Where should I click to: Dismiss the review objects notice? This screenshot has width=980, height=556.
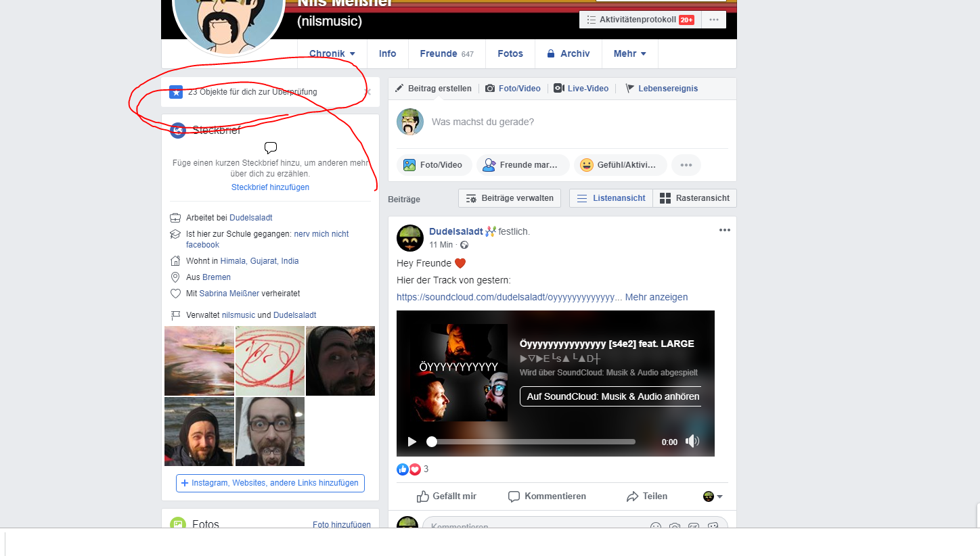point(367,92)
